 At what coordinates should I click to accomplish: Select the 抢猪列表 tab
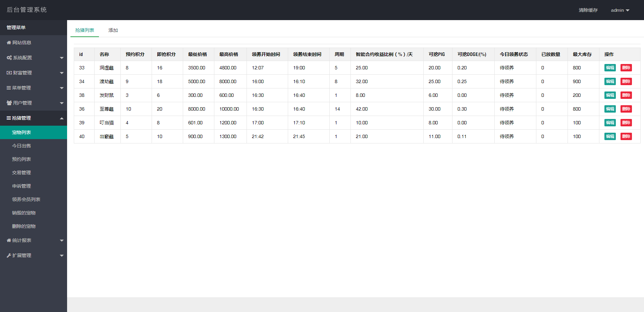tap(85, 30)
